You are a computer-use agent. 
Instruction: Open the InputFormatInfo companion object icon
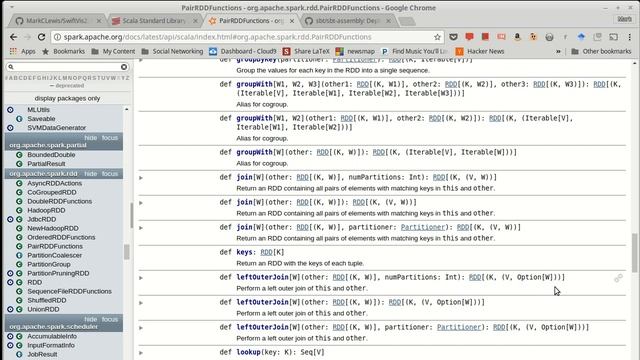(10, 345)
